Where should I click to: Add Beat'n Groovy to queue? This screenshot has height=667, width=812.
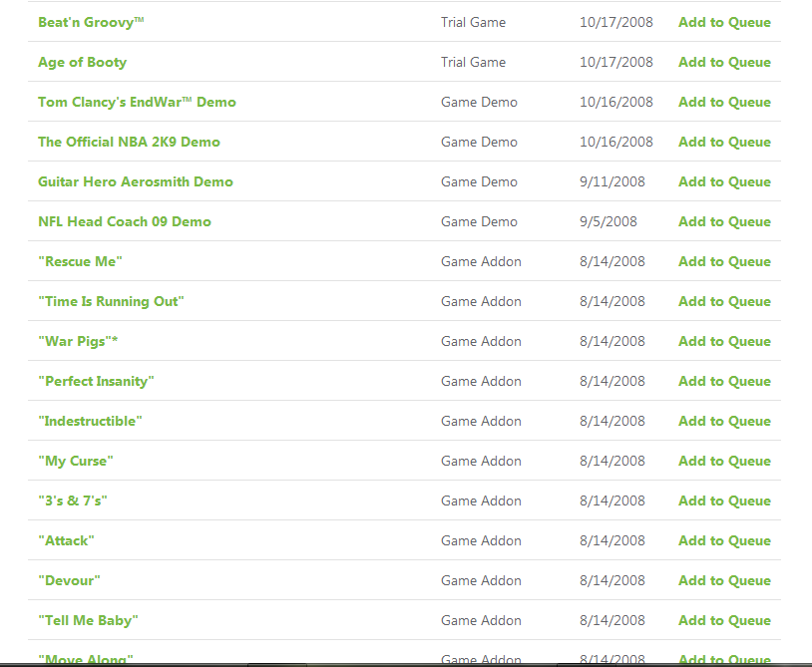click(724, 22)
